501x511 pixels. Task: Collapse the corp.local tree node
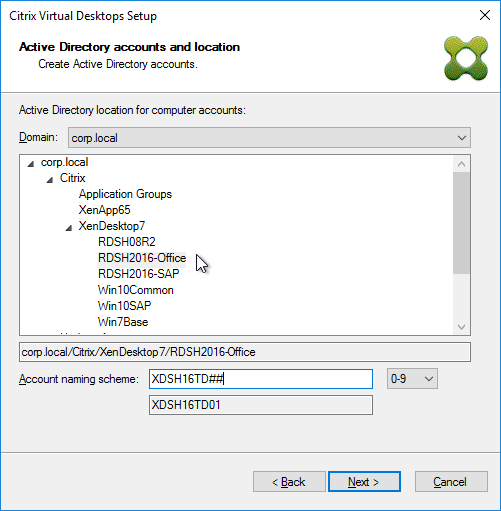coord(31,164)
